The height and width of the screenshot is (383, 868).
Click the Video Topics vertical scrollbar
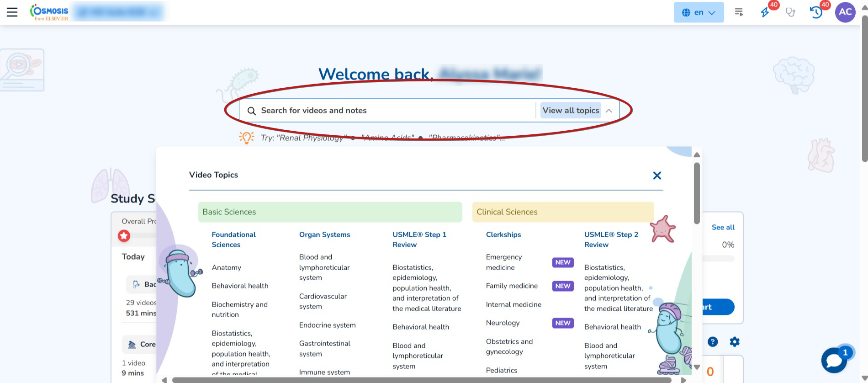pyautogui.click(x=697, y=194)
